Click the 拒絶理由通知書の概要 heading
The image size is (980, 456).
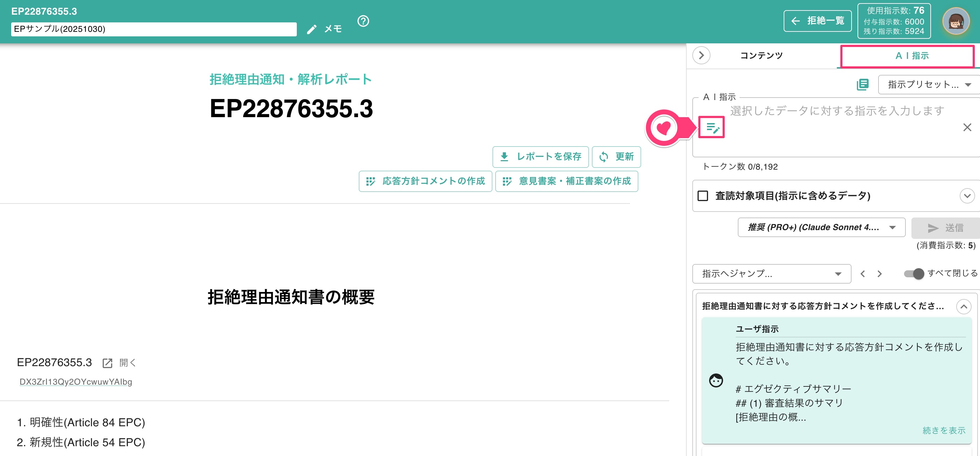click(291, 297)
